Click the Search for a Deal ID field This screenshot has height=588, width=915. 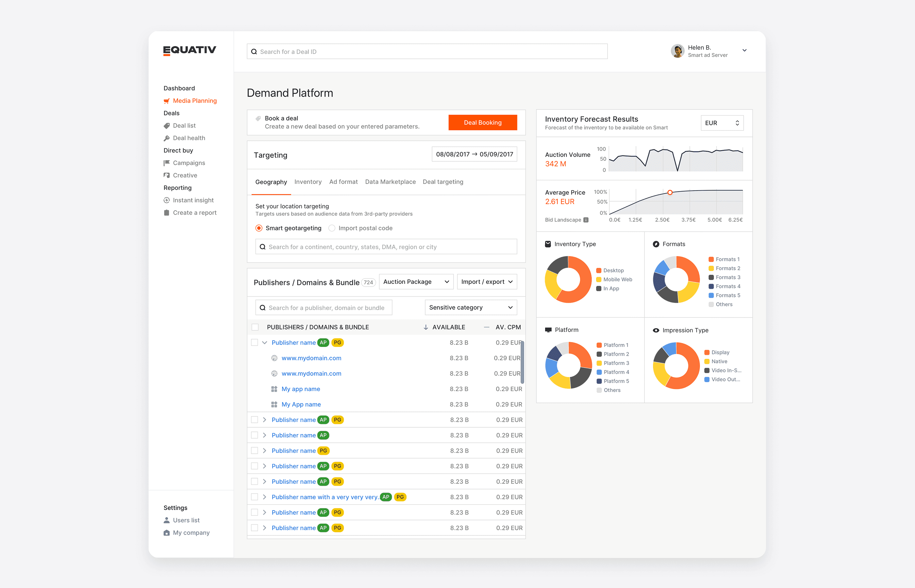(427, 52)
